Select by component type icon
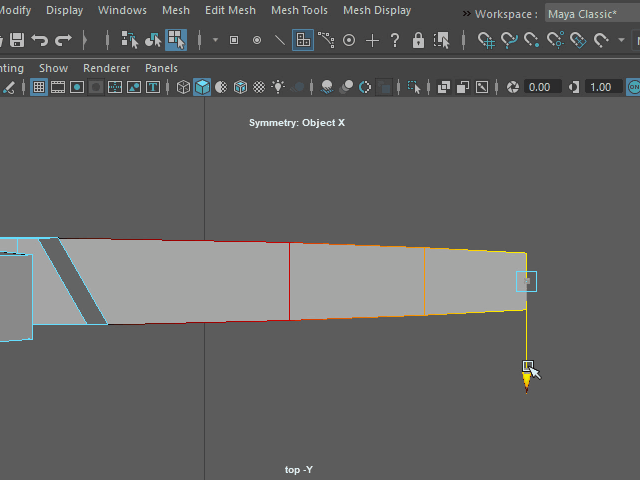640x480 pixels. [176, 40]
